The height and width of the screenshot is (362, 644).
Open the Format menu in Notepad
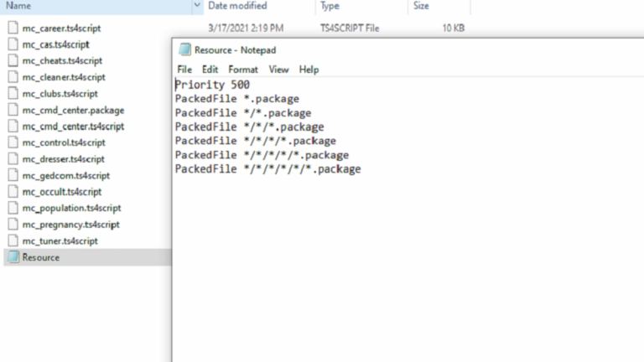click(x=243, y=70)
